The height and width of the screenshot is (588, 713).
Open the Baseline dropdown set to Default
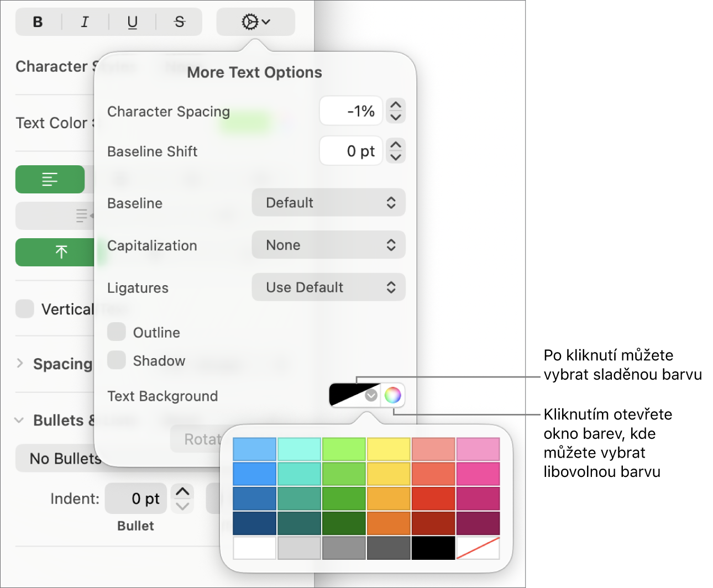click(328, 203)
